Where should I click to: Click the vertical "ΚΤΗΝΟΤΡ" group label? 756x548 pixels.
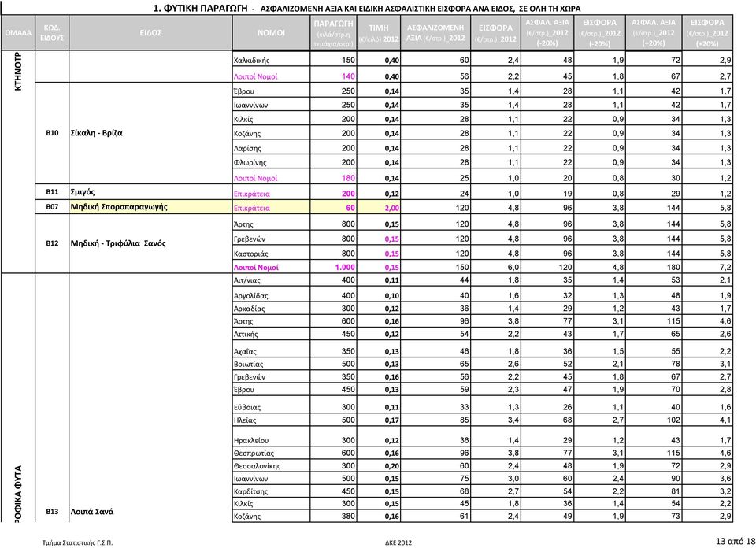tap(18, 72)
